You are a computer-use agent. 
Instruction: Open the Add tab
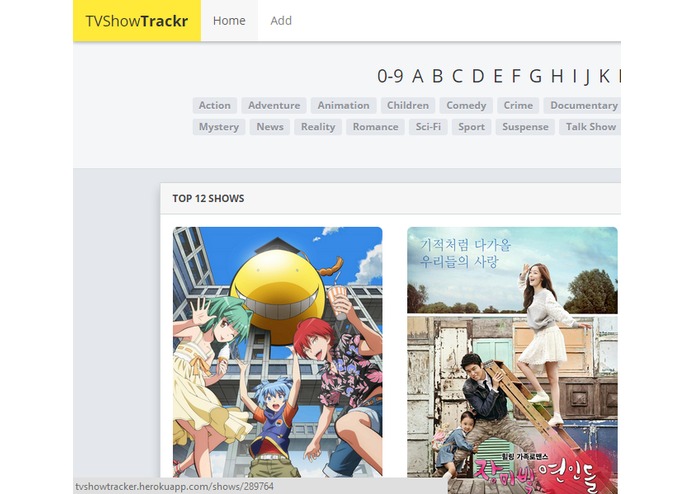281,21
